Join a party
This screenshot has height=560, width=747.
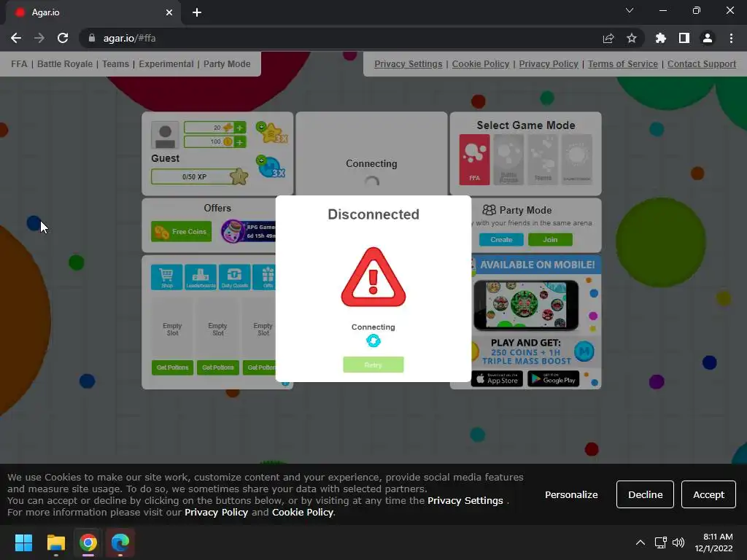tap(550, 239)
